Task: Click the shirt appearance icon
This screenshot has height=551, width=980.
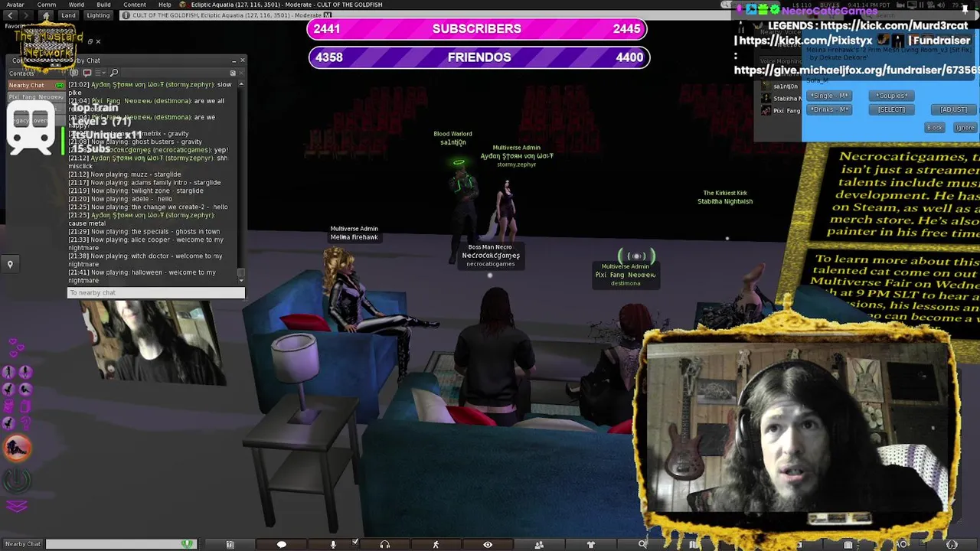Action: tap(590, 544)
